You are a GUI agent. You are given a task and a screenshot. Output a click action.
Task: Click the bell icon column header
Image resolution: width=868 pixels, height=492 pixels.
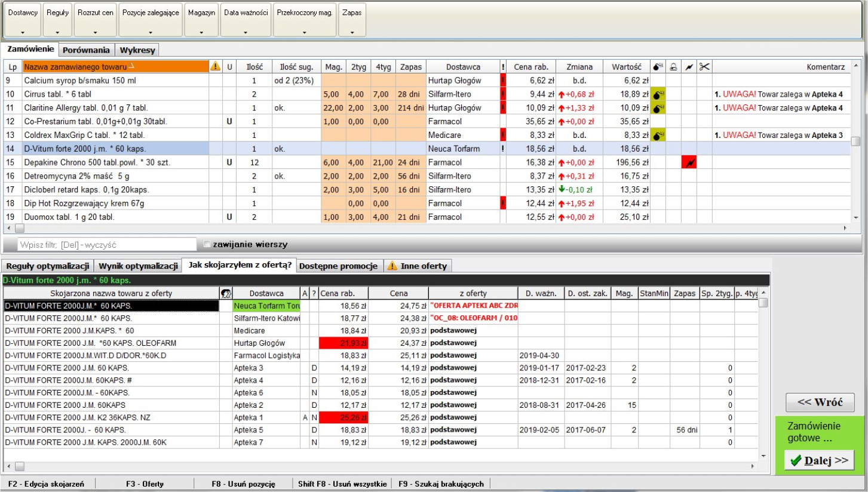tap(673, 67)
